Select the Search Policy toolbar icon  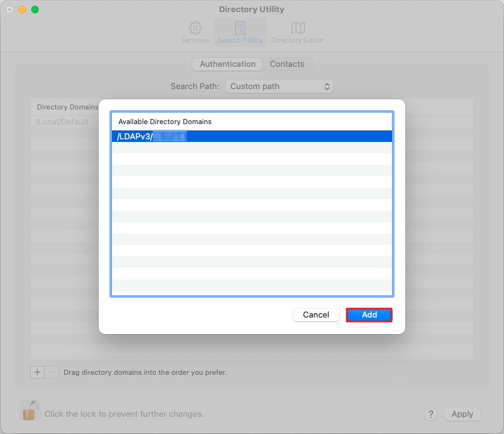click(x=240, y=29)
